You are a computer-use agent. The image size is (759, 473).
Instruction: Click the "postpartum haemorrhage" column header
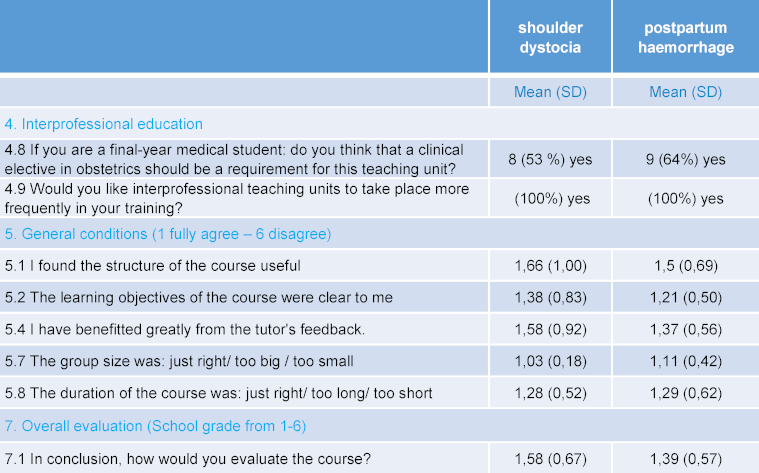[685, 37]
